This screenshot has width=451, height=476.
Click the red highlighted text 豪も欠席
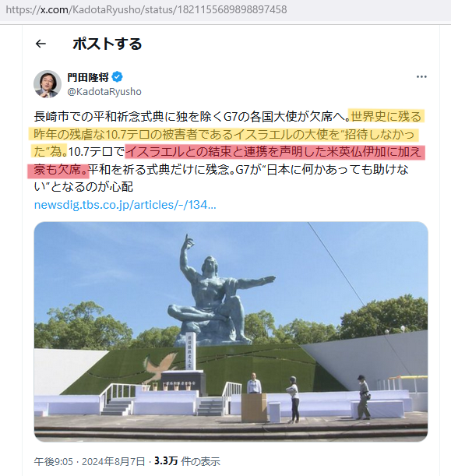58,169
